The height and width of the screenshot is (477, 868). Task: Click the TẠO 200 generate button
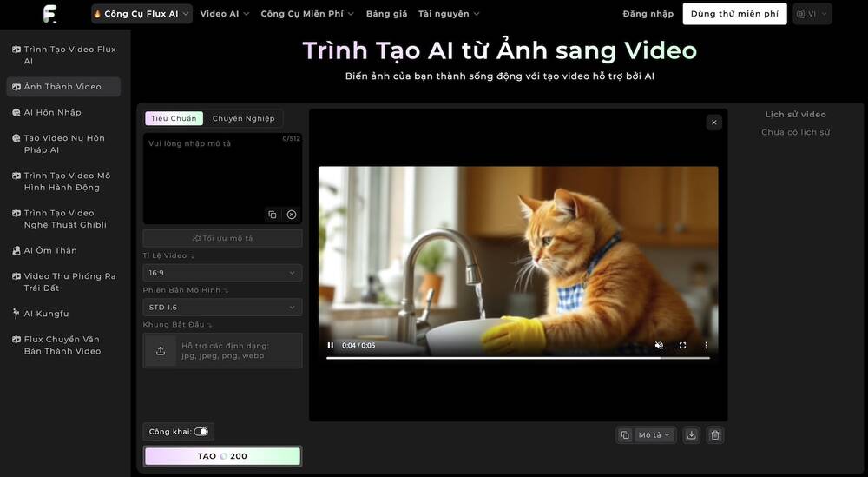point(222,456)
